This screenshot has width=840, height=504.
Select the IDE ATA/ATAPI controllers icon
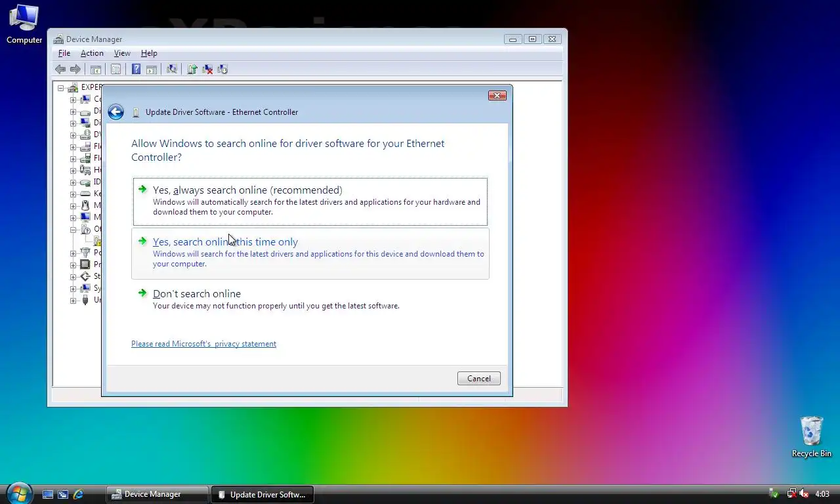[85, 182]
